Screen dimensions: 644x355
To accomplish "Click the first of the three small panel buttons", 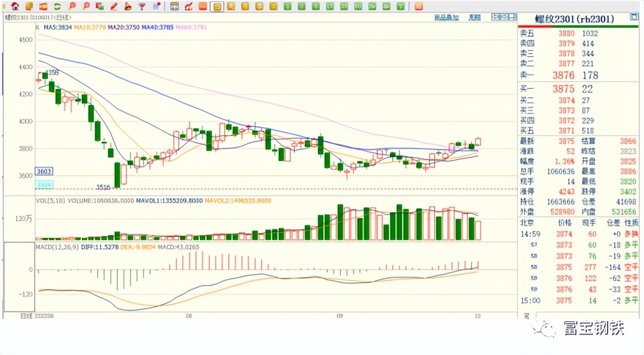I will [x=496, y=17].
